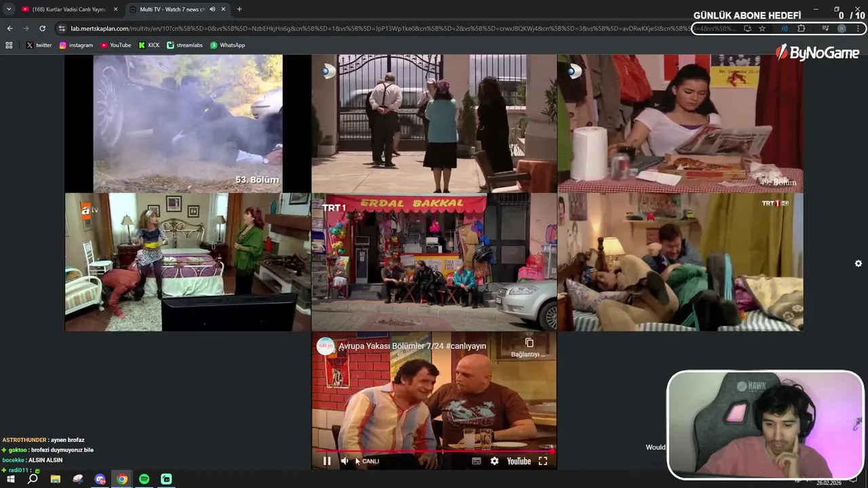Expand the tab search dropdown

pyautogui.click(x=9, y=9)
